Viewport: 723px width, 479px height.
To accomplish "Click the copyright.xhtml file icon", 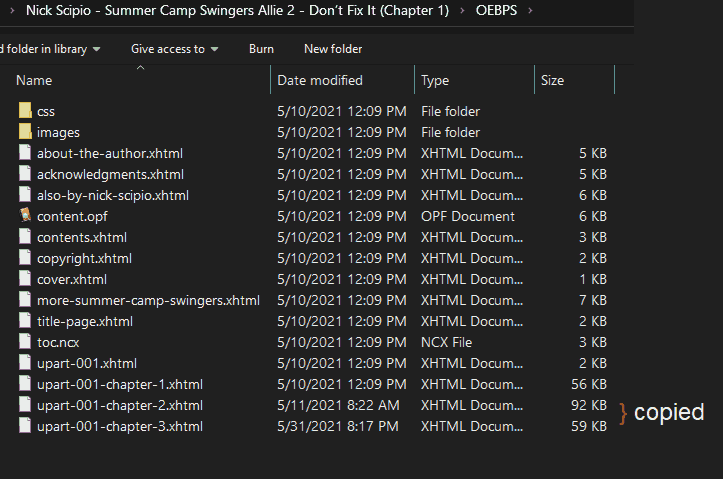I will [x=25, y=258].
